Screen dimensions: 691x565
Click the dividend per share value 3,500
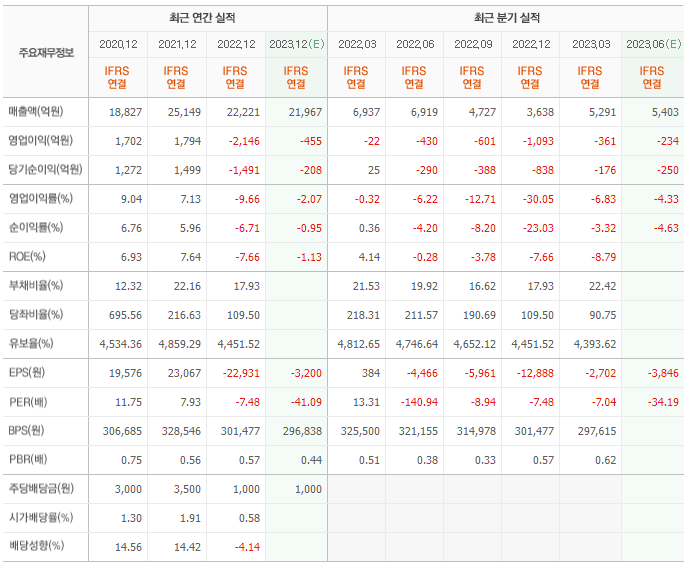(187, 489)
